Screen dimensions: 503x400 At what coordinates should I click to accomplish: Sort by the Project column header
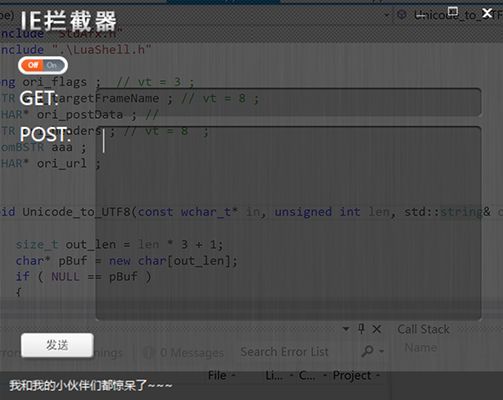(x=352, y=376)
